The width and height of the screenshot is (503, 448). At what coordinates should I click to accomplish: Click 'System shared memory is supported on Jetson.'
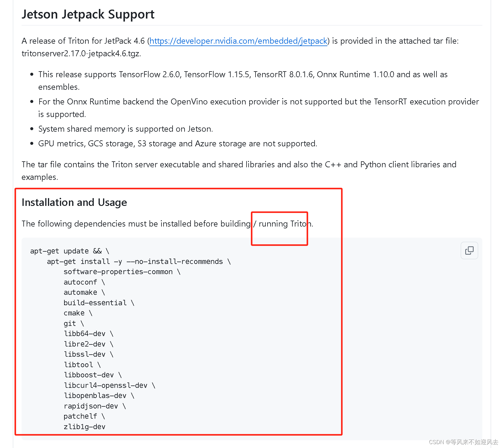tap(126, 129)
